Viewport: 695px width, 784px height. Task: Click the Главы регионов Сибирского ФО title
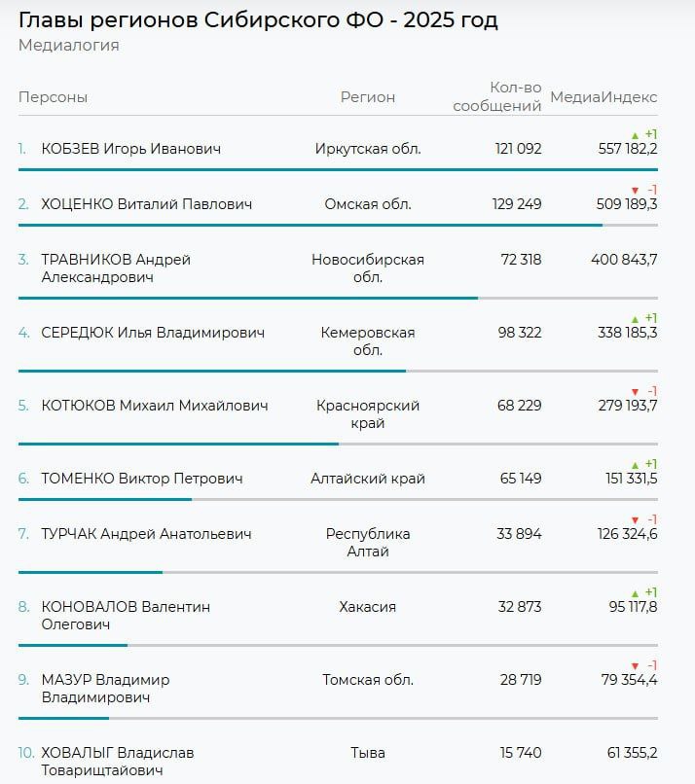[x=258, y=19]
